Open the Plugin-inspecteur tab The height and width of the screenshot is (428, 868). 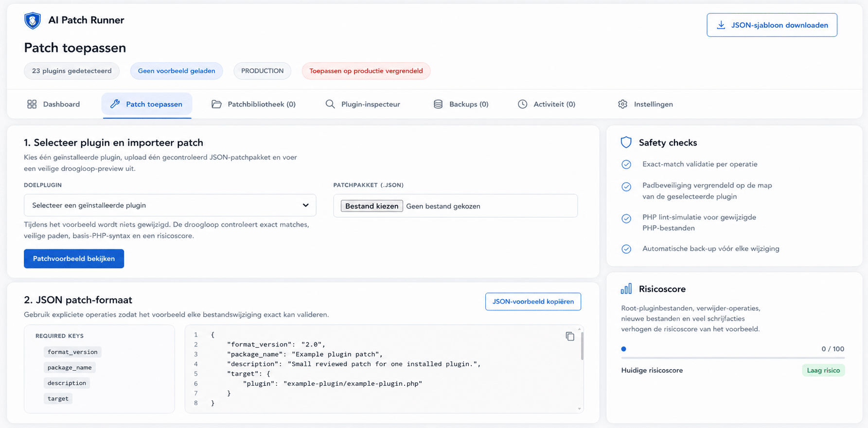[370, 104]
